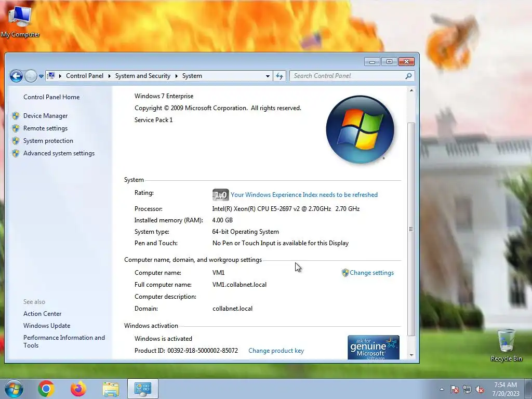Click Change product key link
This screenshot has height=399, width=532.
276,351
